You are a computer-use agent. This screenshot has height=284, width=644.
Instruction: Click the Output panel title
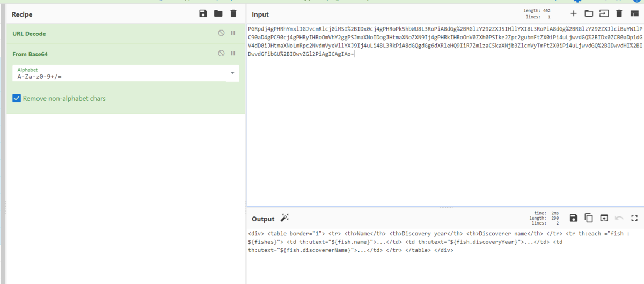263,219
